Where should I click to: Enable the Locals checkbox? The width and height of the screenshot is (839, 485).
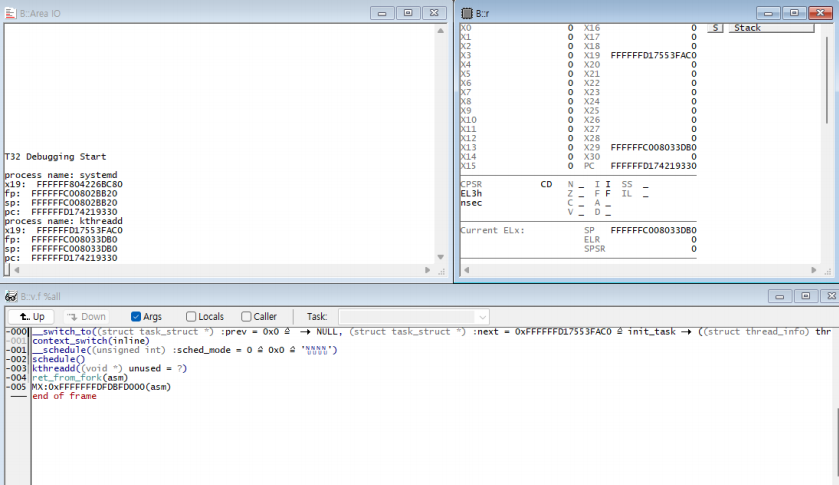coord(191,316)
